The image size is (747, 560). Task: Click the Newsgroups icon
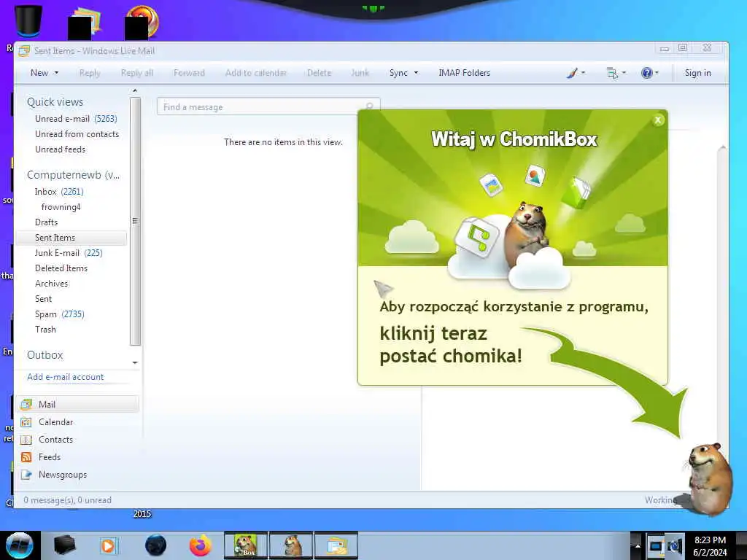26,475
